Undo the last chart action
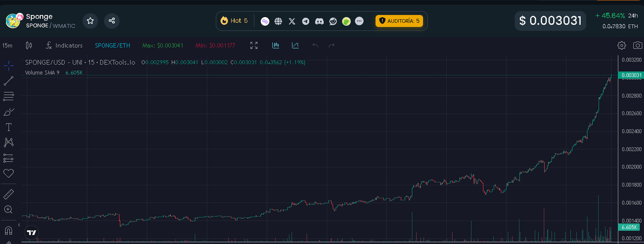This screenshot has height=244, width=644. 316,46
